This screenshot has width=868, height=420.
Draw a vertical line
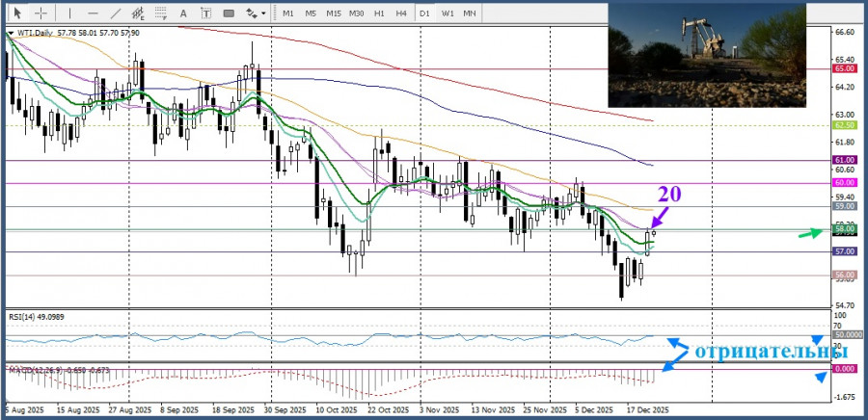tap(70, 13)
